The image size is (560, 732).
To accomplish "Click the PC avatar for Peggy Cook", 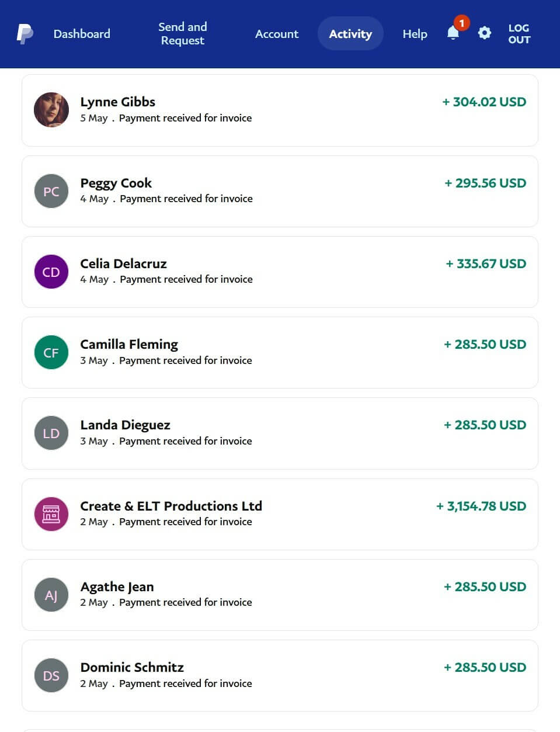I will click(x=51, y=191).
